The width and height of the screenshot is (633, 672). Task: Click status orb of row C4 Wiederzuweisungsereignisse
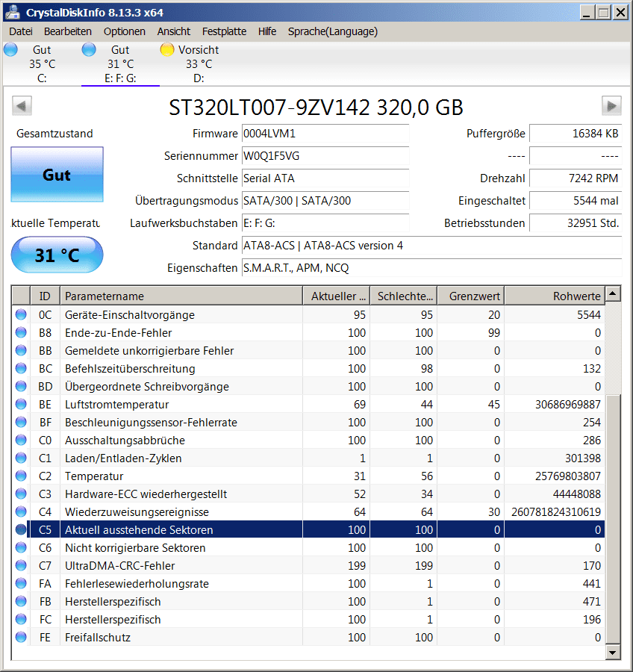click(x=21, y=511)
